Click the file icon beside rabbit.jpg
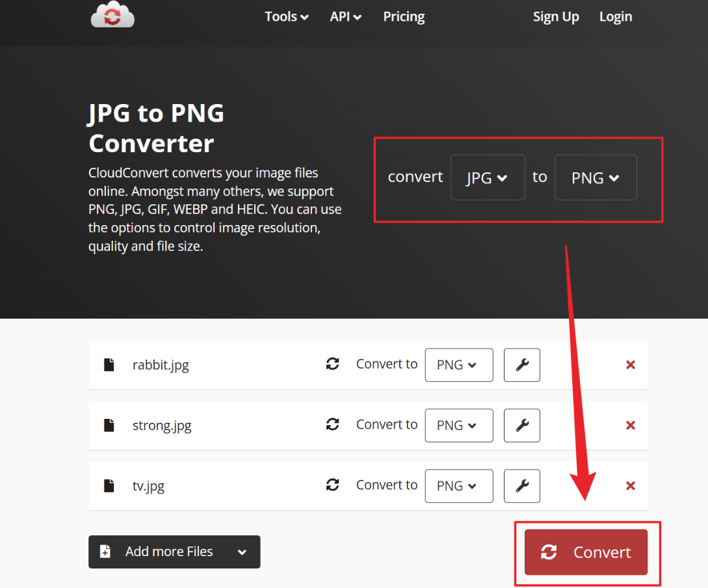The image size is (708, 588). [109, 364]
